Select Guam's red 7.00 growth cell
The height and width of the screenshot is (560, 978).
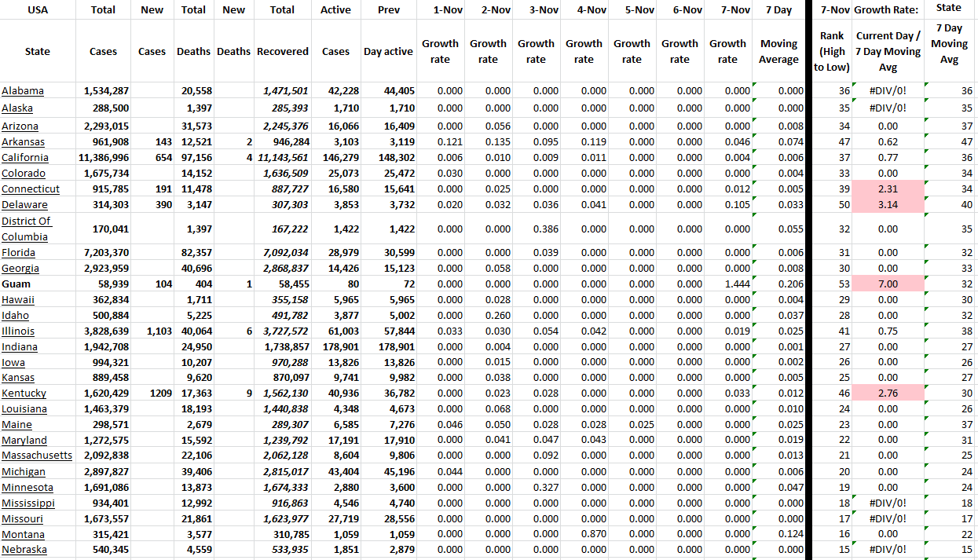(887, 284)
